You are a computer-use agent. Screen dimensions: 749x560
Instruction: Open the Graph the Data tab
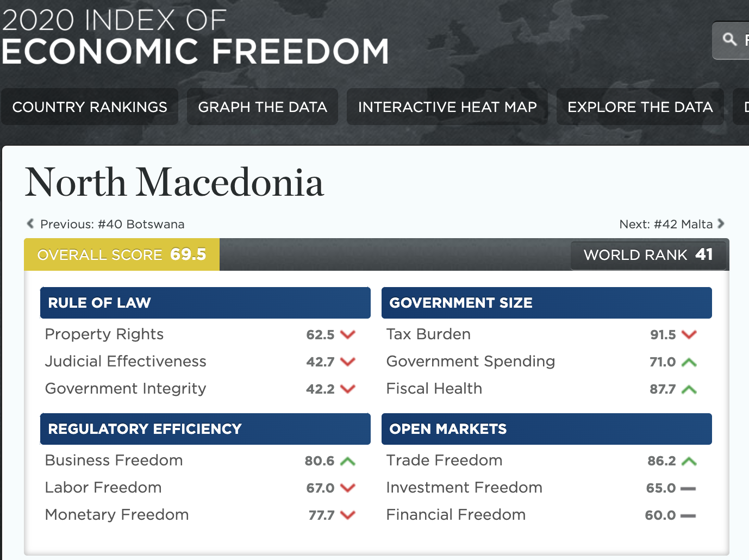[263, 107]
